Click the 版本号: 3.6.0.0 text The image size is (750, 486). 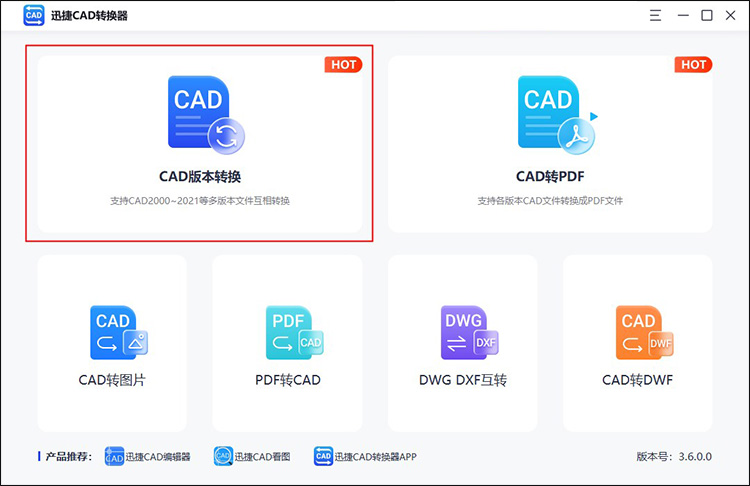click(674, 457)
